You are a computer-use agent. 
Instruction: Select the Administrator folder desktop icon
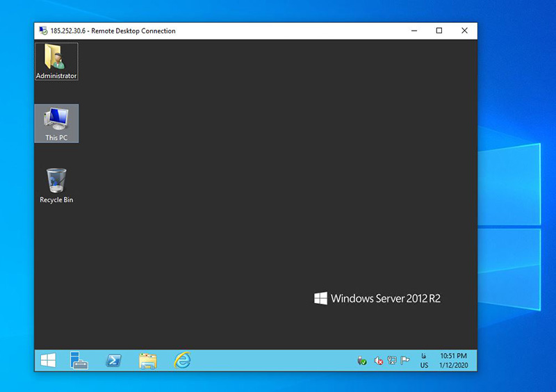click(x=56, y=61)
